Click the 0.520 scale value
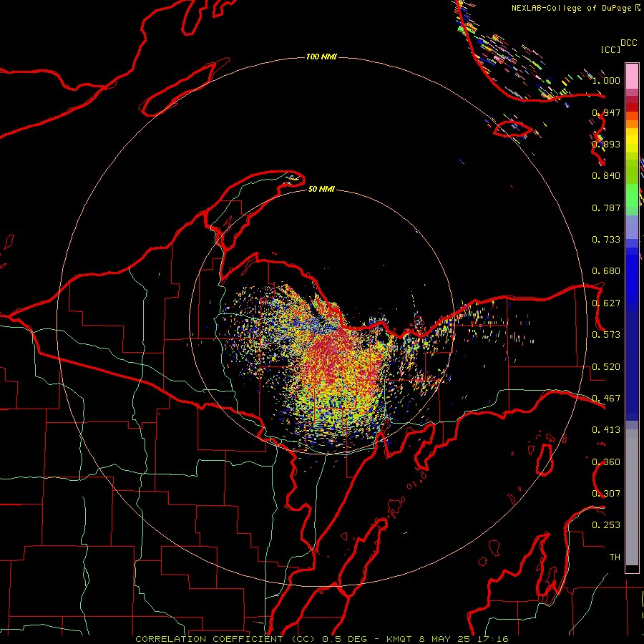Viewport: 644px width, 644px height. (606, 367)
